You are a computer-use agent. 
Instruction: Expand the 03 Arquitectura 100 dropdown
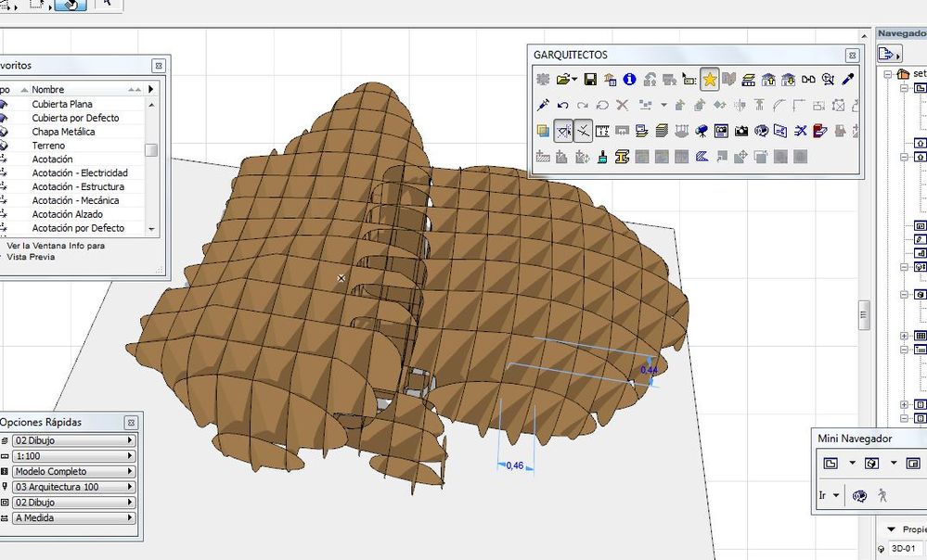click(74, 487)
